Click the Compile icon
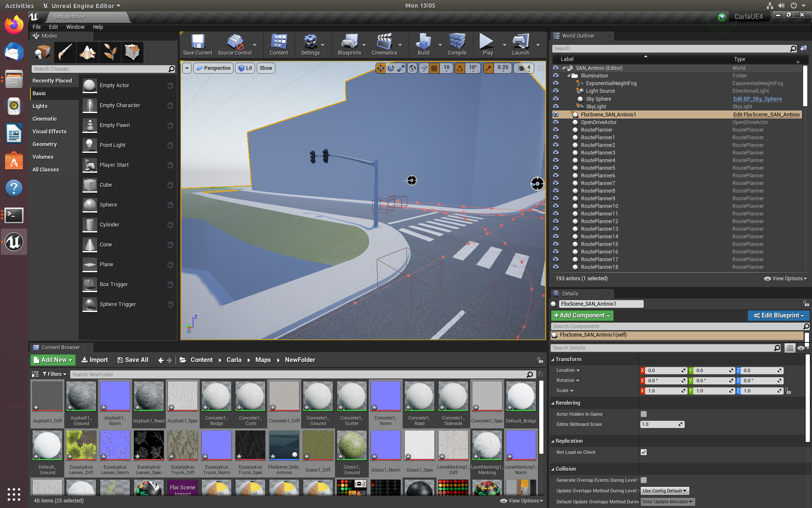Image resolution: width=812 pixels, height=508 pixels. click(457, 42)
